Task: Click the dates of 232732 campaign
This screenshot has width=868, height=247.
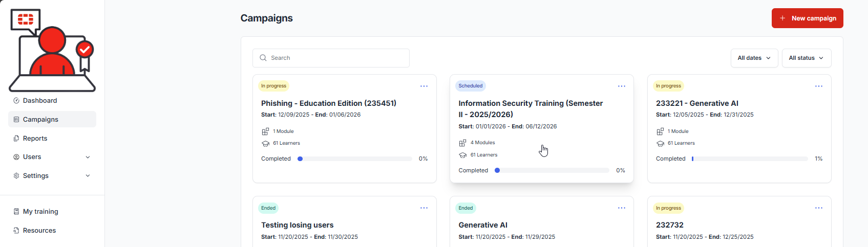Action: tap(705, 237)
